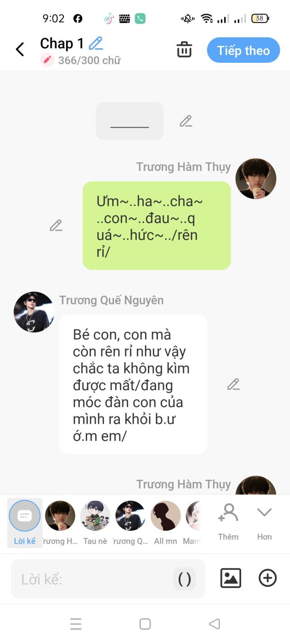Open the circled plus menu

pyautogui.click(x=267, y=578)
